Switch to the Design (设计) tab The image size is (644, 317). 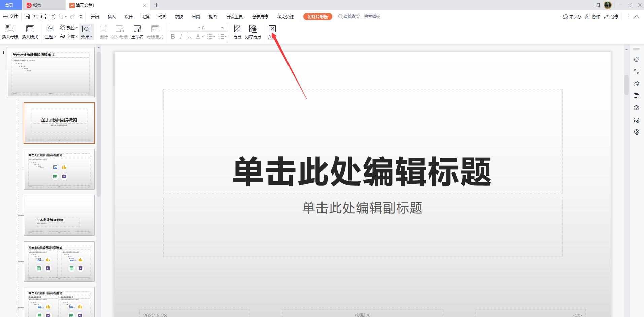point(129,17)
